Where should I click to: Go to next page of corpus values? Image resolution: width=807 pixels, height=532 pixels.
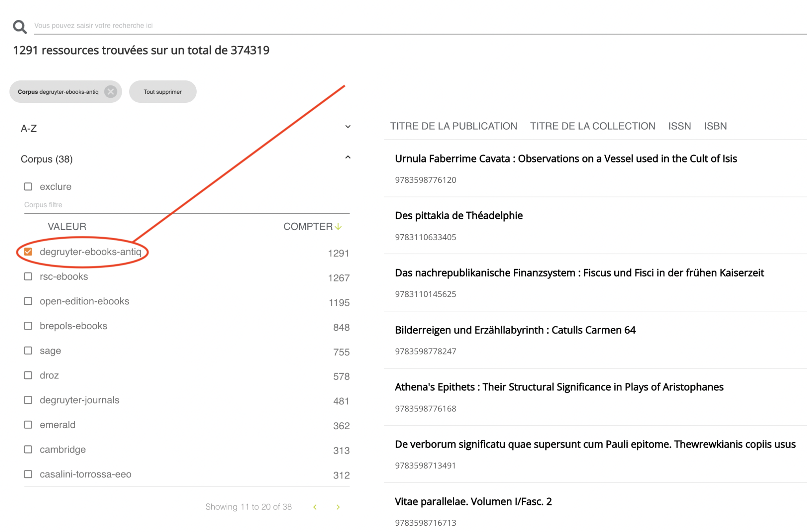pyautogui.click(x=338, y=507)
